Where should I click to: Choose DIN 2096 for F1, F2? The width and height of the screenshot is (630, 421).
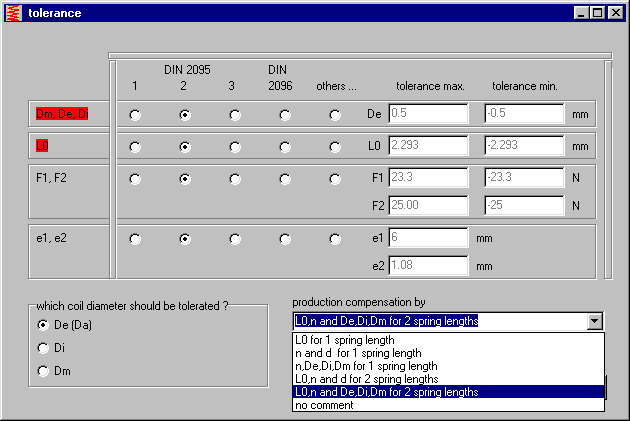pos(285,180)
